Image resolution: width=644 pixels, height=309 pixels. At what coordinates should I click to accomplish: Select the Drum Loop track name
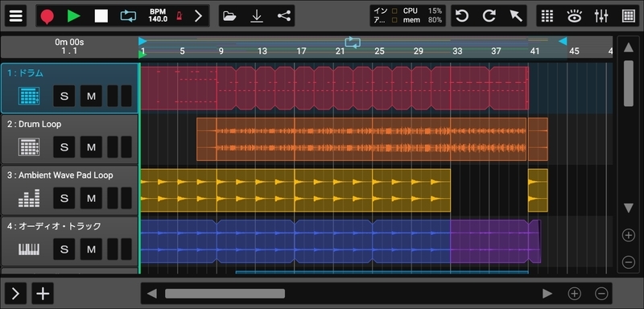(34, 125)
